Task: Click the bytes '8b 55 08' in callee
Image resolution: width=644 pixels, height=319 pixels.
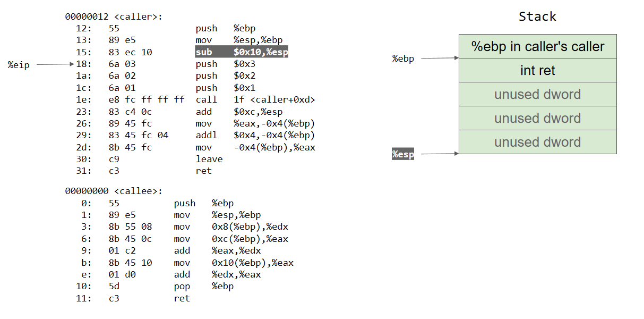Action: pyautogui.click(x=130, y=226)
